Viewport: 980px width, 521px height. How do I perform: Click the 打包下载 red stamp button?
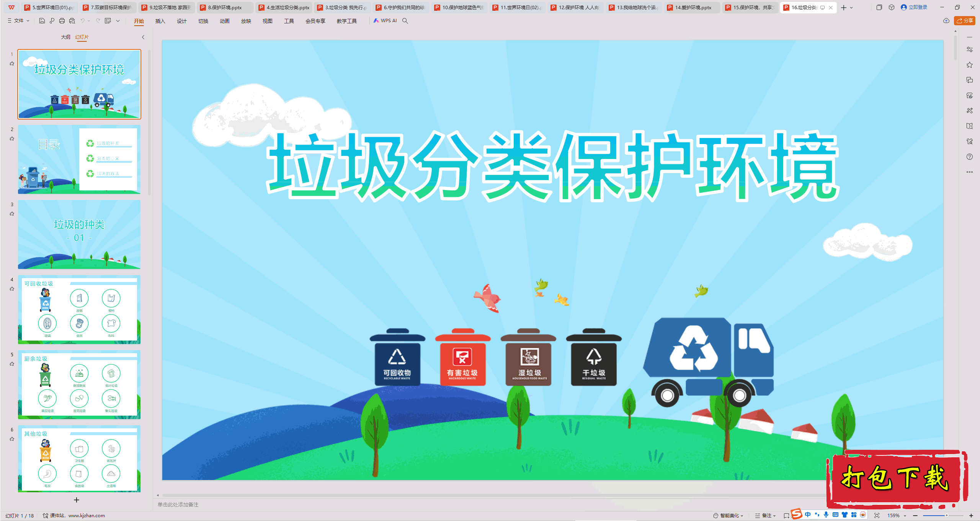(897, 479)
